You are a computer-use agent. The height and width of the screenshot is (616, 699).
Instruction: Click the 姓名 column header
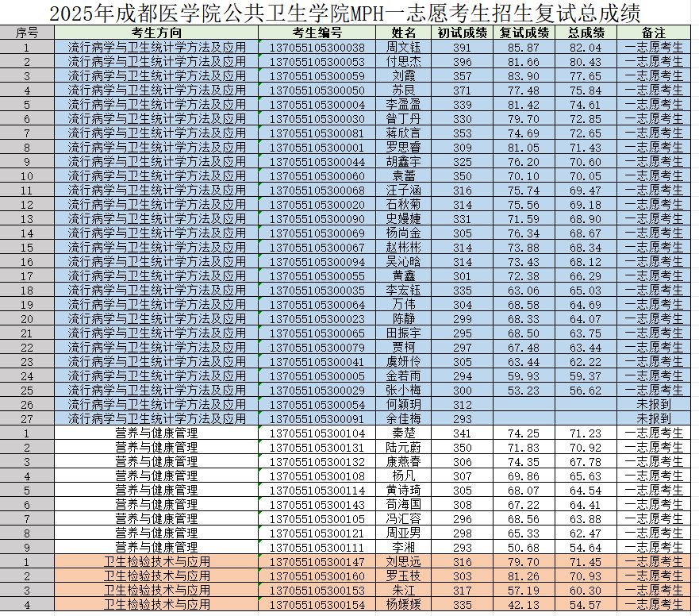404,33
